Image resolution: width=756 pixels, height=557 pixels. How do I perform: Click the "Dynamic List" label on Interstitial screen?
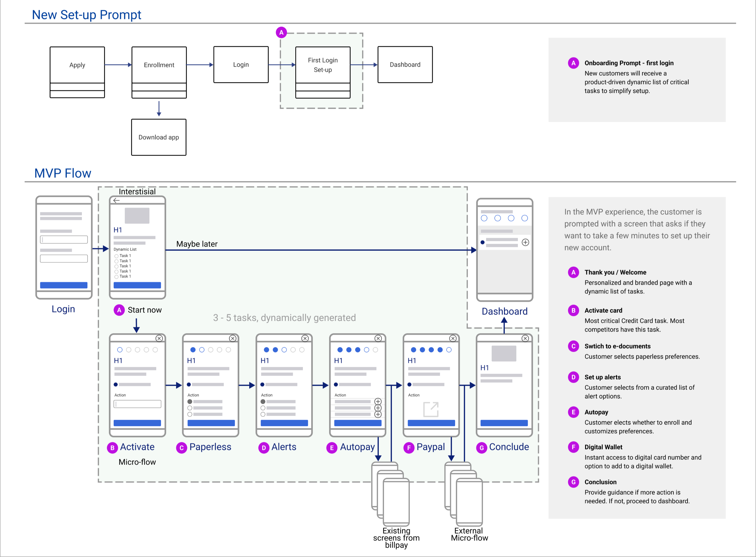click(x=125, y=250)
